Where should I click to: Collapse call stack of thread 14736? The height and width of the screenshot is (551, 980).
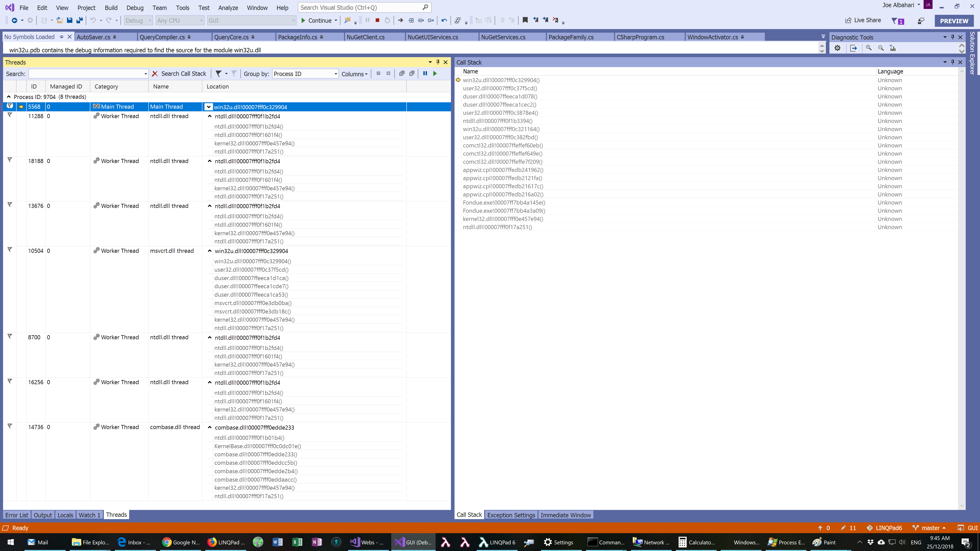click(x=210, y=427)
